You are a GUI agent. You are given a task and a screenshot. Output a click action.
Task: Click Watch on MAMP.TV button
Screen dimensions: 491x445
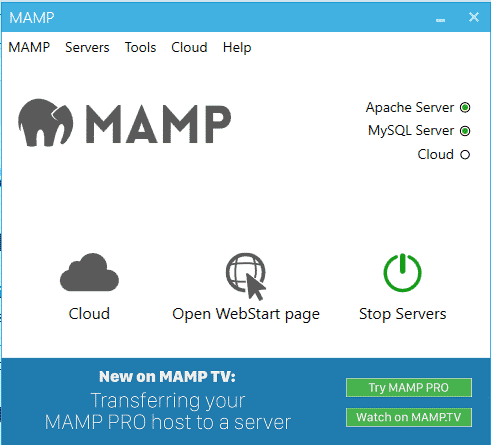(x=409, y=417)
